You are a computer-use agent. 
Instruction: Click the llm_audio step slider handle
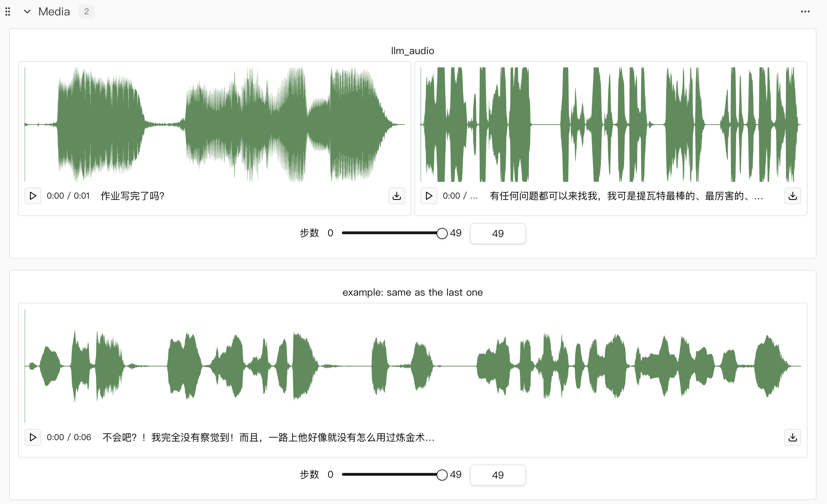coord(442,233)
